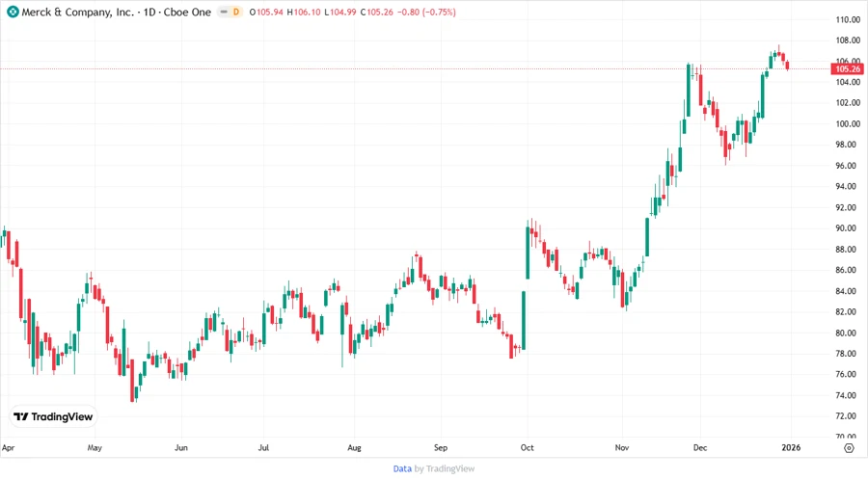
Task: Click the high value H106.10
Action: click(x=304, y=12)
